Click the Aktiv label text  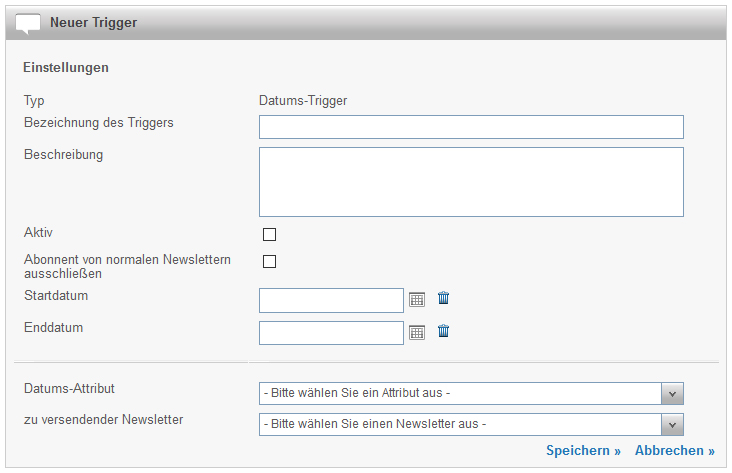(x=38, y=232)
